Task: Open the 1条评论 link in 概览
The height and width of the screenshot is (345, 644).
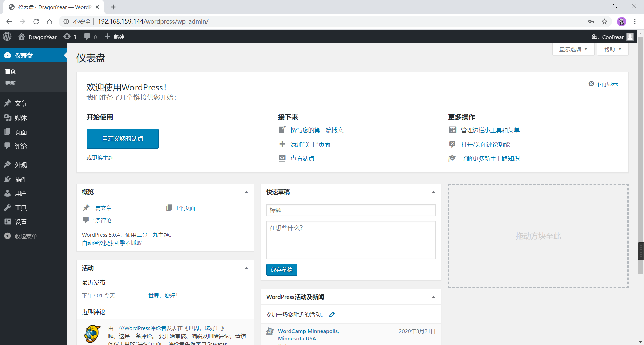Action: tap(102, 220)
